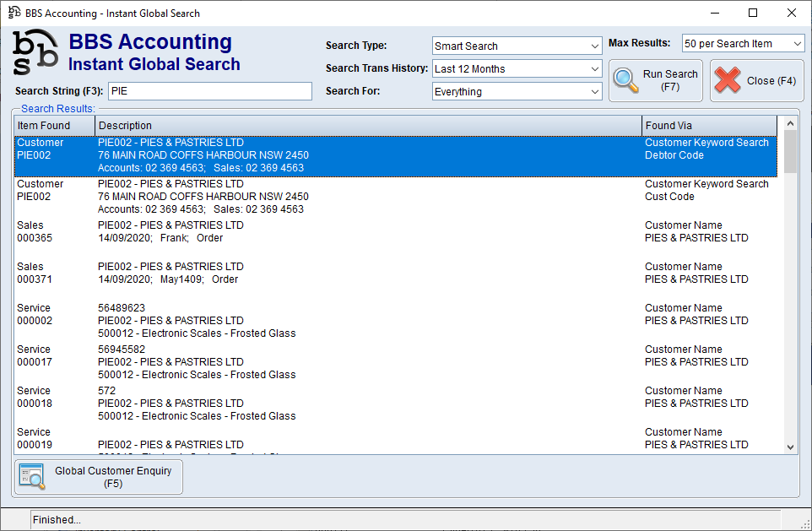The width and height of the screenshot is (812, 531).
Task: Click the title bar application icon
Action: (x=14, y=13)
